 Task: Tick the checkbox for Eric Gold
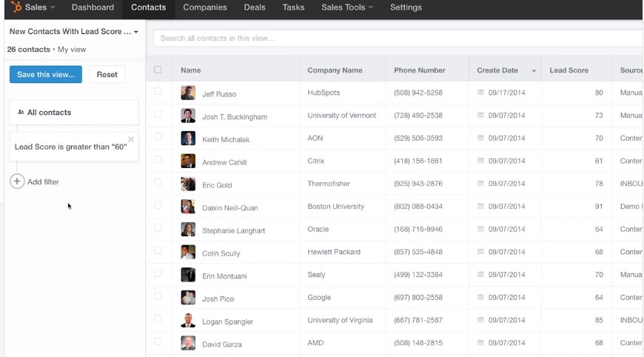158,182
